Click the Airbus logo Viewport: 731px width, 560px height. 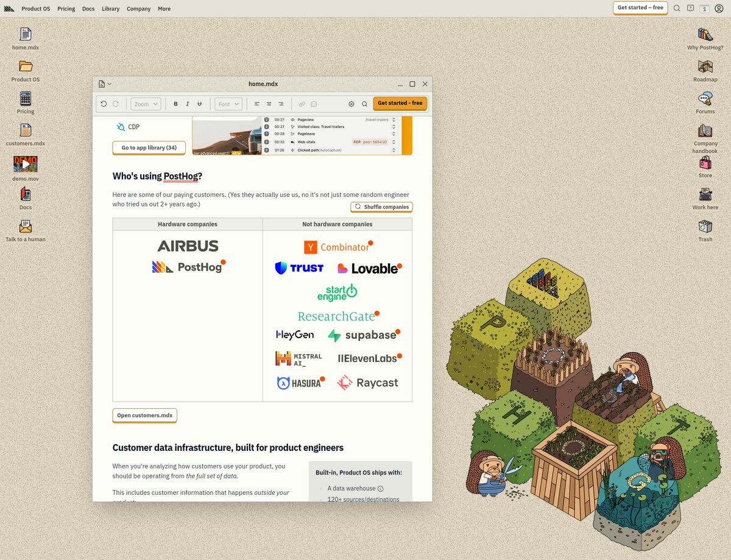188,246
